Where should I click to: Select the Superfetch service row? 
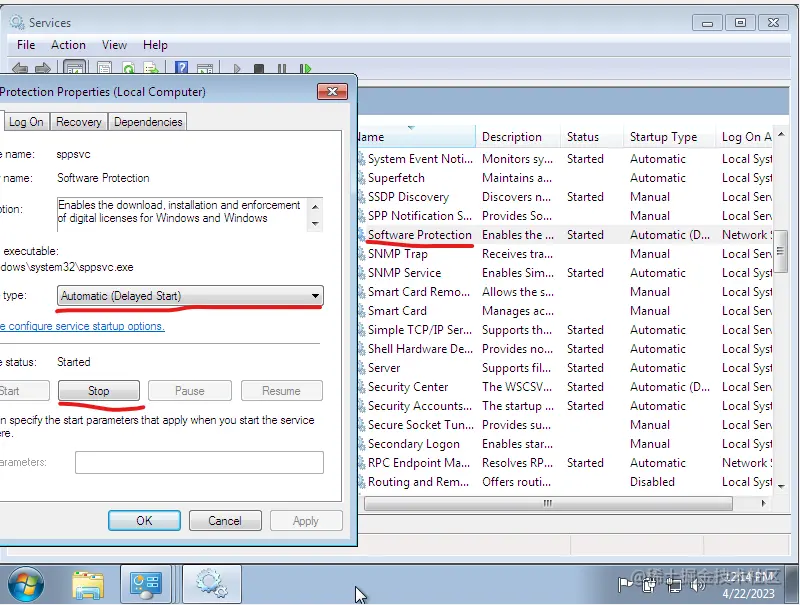tap(565, 178)
